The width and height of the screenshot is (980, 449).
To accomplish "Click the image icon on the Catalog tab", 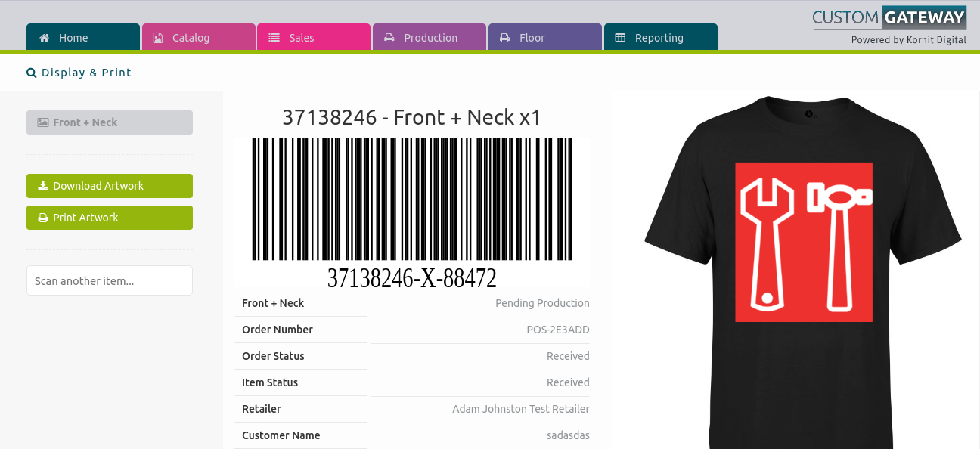I will [158, 38].
